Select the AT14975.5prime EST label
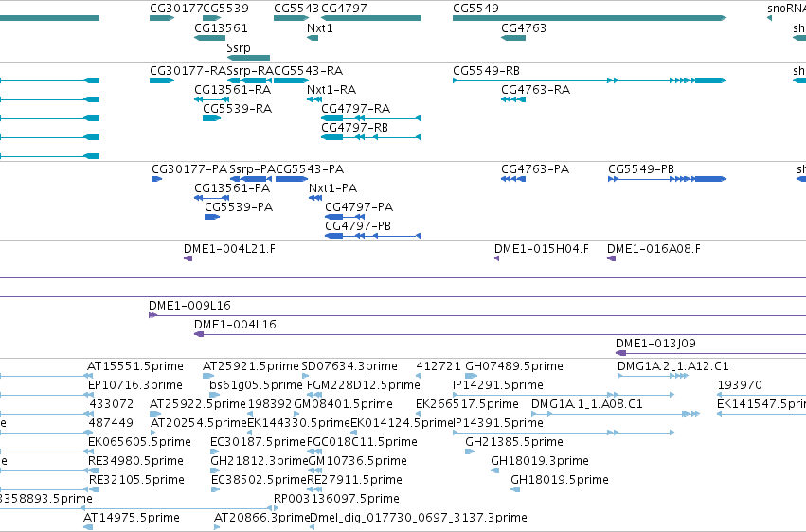 [x=132, y=518]
